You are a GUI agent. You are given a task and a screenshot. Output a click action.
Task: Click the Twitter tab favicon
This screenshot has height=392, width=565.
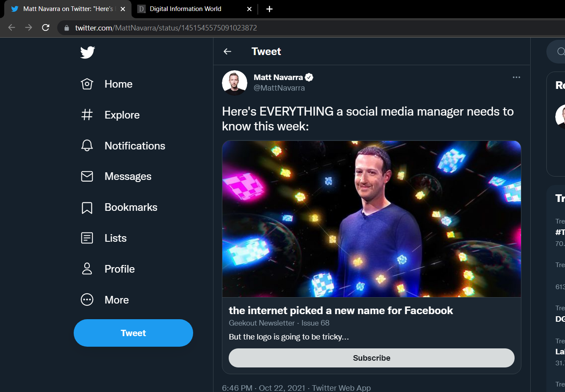coord(15,9)
